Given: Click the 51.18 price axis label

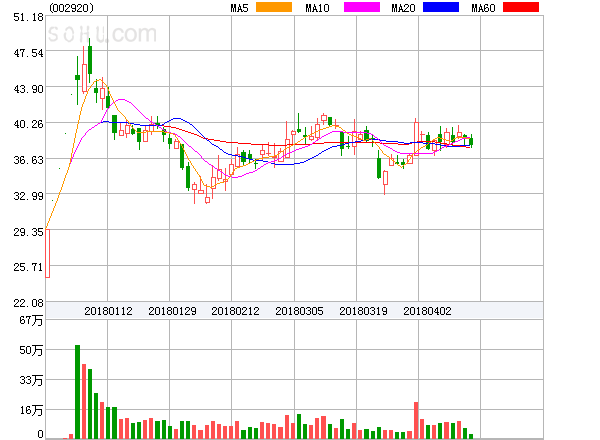Looking at the screenshot, I should click(28, 17).
